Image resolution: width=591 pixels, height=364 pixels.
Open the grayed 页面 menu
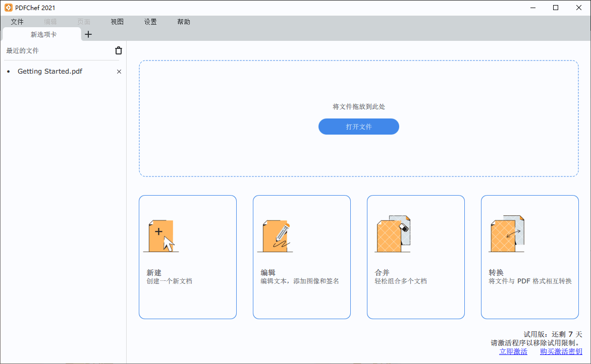tap(84, 22)
